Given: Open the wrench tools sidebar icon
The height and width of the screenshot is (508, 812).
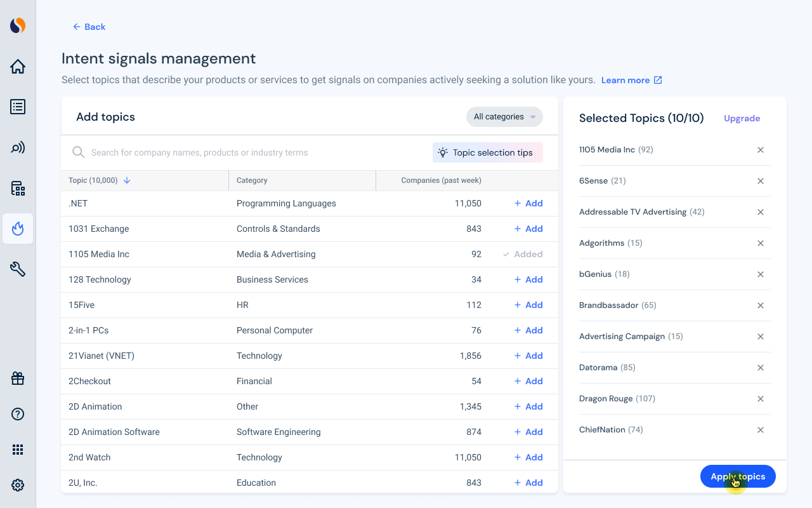Looking at the screenshot, I should click(18, 269).
